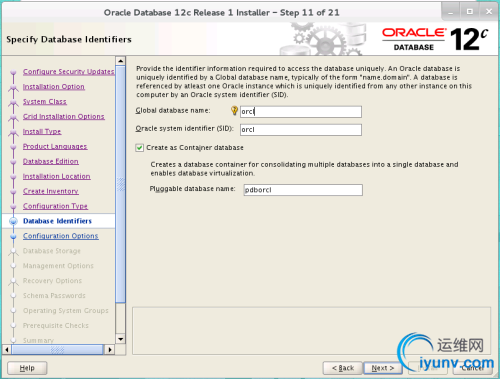Click the sidebar vertical scrollbar thumb
Image resolution: width=500 pixels, height=379 pixels.
(x=121, y=184)
